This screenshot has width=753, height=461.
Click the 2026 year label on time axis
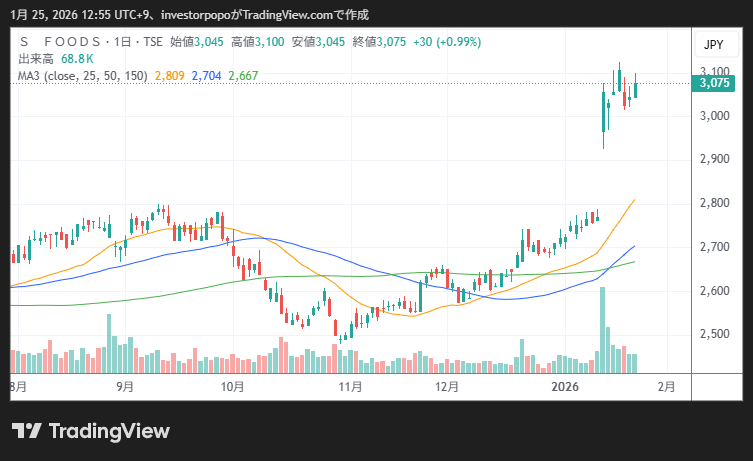click(x=566, y=386)
